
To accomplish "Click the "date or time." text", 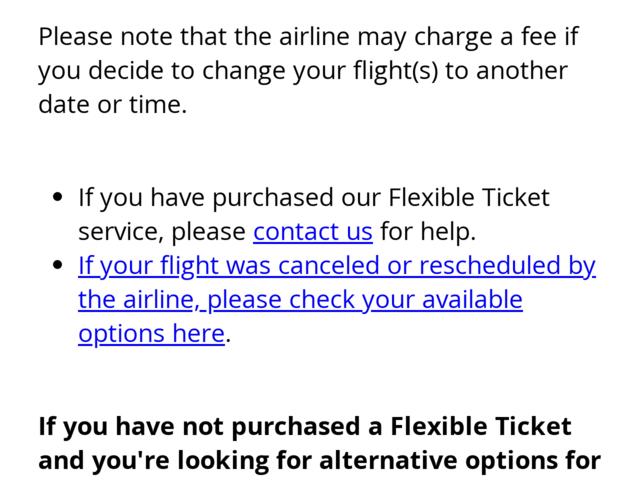I will click(112, 104).
